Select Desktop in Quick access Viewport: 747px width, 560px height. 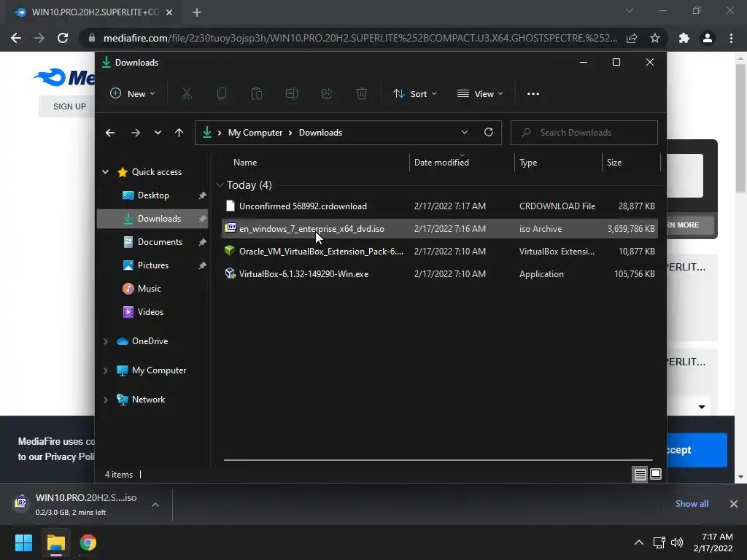click(x=152, y=195)
